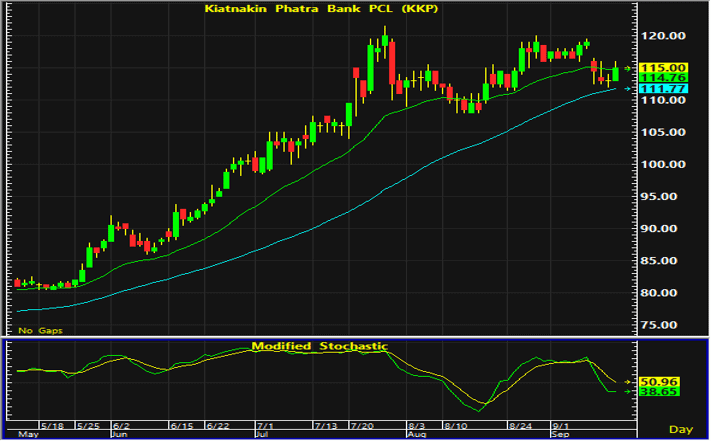The image size is (711, 441).
Task: Click the Jul month label
Action: pyautogui.click(x=263, y=434)
